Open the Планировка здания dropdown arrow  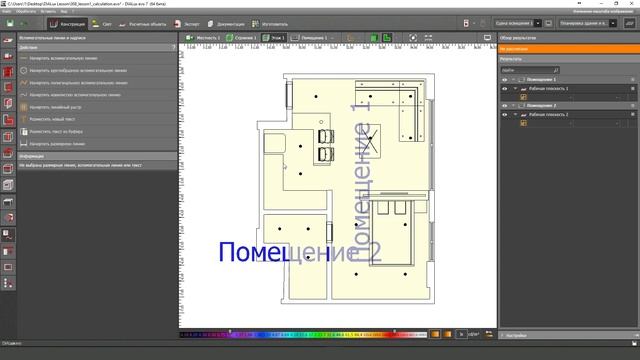[613, 24]
